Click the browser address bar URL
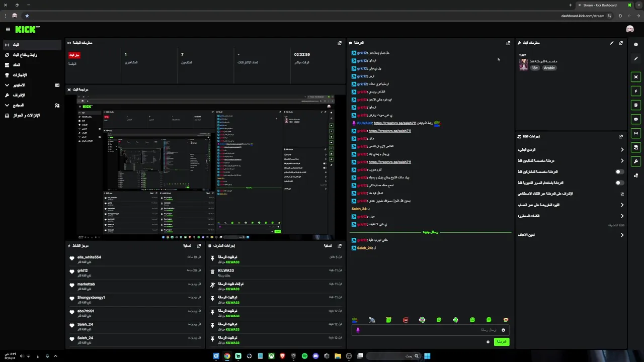This screenshot has width=644, height=362. pos(583,16)
